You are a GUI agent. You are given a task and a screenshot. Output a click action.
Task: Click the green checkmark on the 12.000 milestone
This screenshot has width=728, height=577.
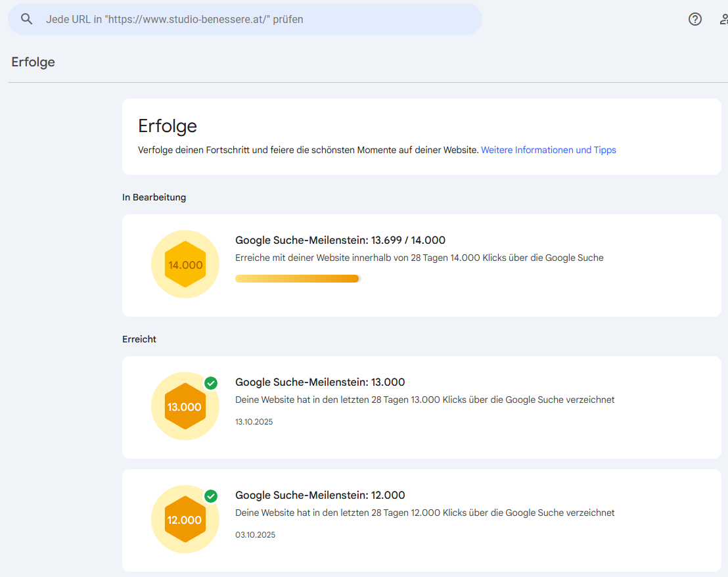click(211, 497)
